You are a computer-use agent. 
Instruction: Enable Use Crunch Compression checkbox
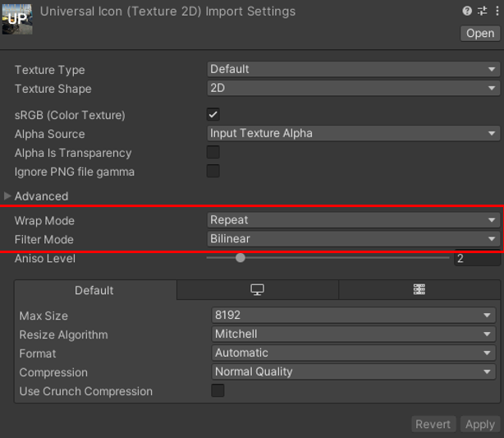coord(218,391)
